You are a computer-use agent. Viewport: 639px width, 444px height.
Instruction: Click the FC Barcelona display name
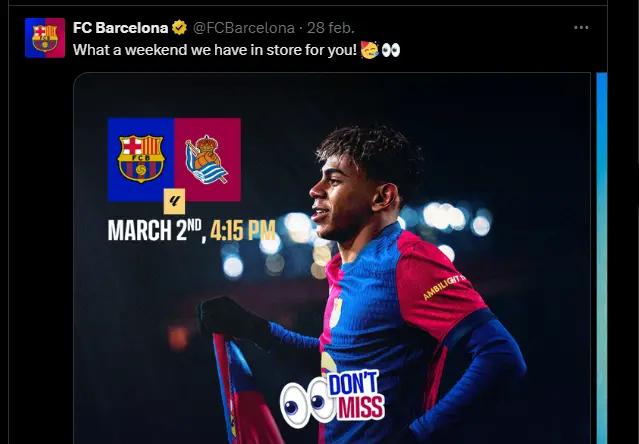tap(120, 28)
